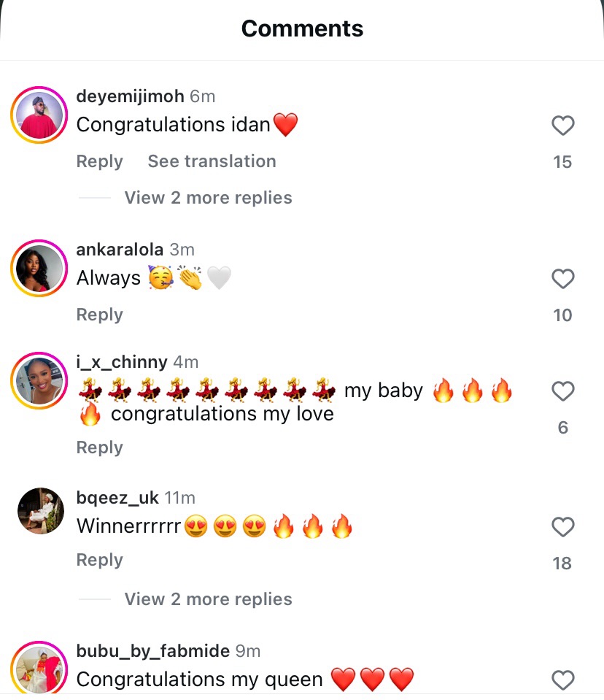View bqeez_uk's profile picture
Screen dimensions: 604x700
pos(41,511)
